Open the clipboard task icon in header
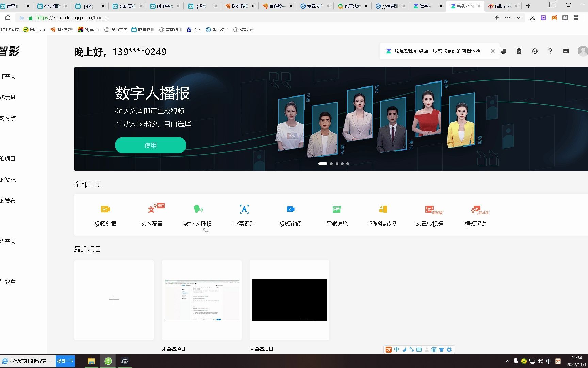This screenshot has height=368, width=588. coord(519,51)
